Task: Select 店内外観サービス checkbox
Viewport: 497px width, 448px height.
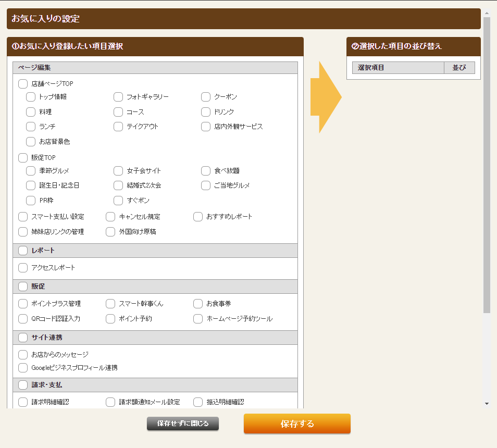Action: click(x=206, y=127)
